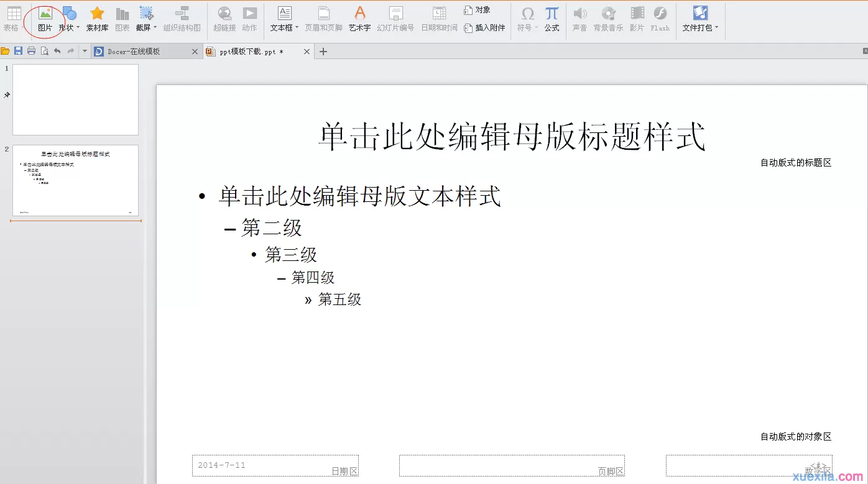Click the 图片 (Picture) insert button
This screenshot has width=868, height=484.
point(45,19)
